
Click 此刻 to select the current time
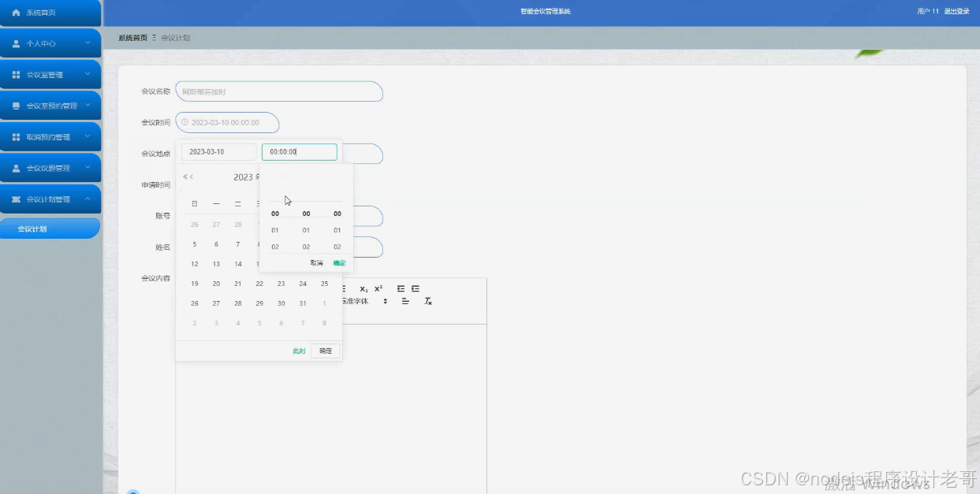tap(299, 351)
